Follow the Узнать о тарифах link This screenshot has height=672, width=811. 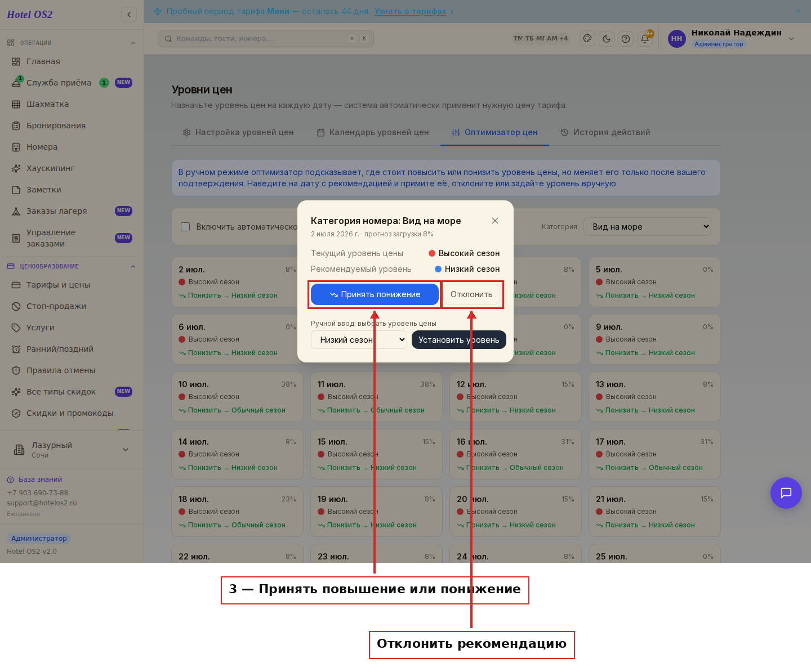410,11
